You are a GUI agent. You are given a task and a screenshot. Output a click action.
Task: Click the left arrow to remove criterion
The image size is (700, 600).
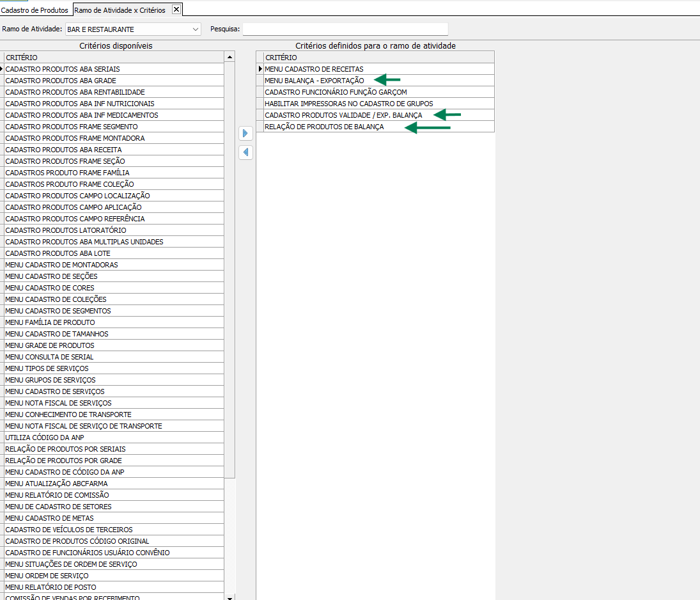point(245,153)
